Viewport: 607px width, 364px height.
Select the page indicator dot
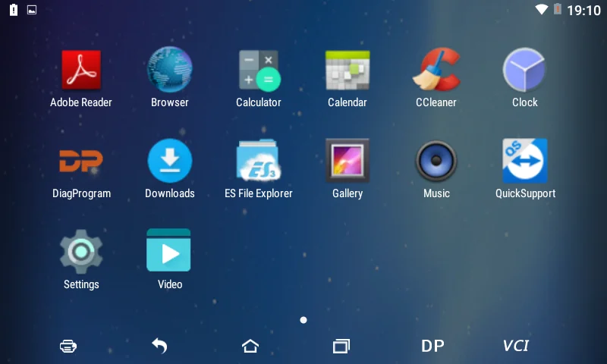tap(303, 320)
